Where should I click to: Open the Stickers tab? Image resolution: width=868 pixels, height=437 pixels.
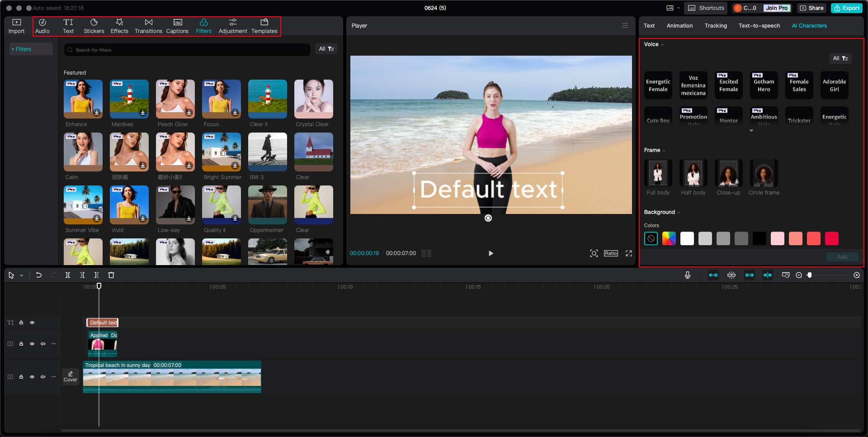pyautogui.click(x=94, y=26)
